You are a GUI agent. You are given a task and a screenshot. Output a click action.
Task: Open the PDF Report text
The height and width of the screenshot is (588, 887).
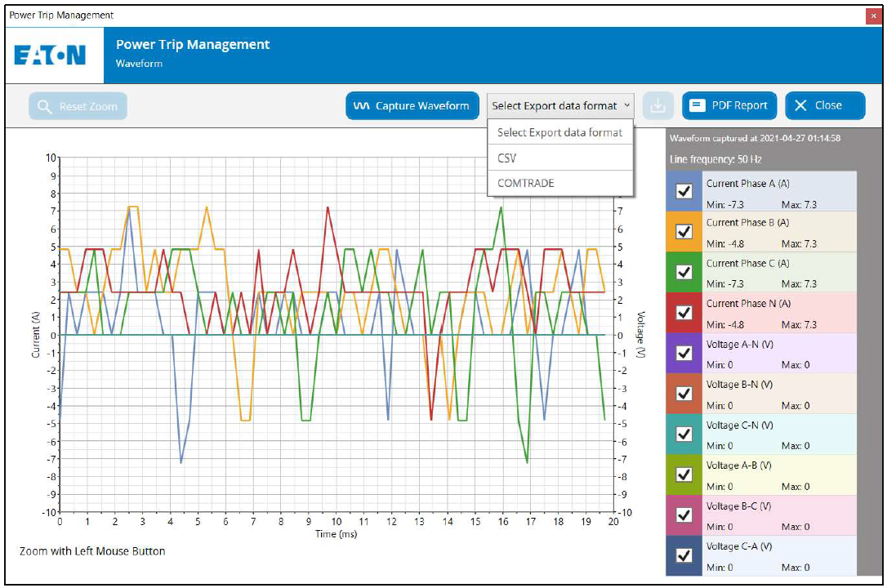[x=739, y=105]
